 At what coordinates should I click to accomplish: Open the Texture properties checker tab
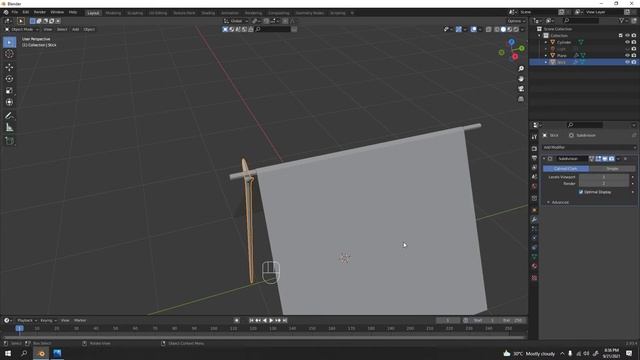(534, 278)
